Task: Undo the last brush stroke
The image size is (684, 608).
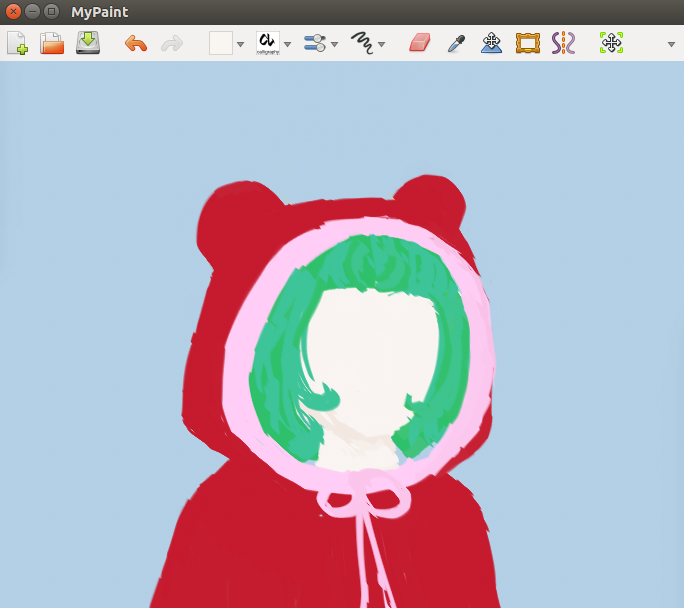Action: pyautogui.click(x=136, y=43)
